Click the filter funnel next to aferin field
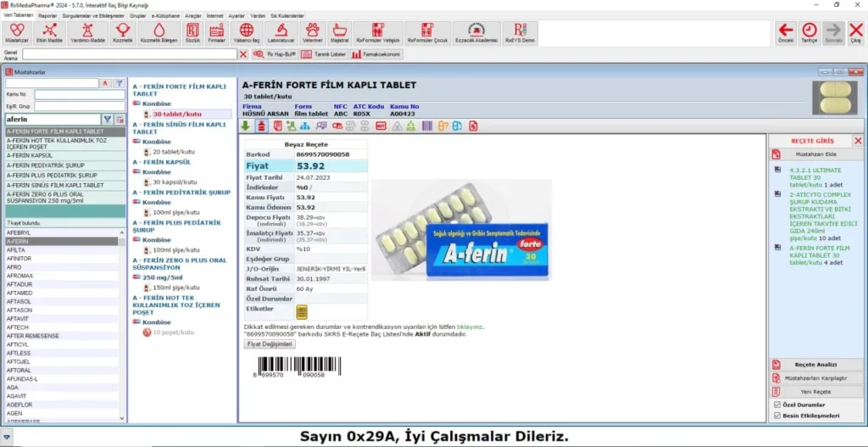868x447 pixels. click(x=108, y=119)
